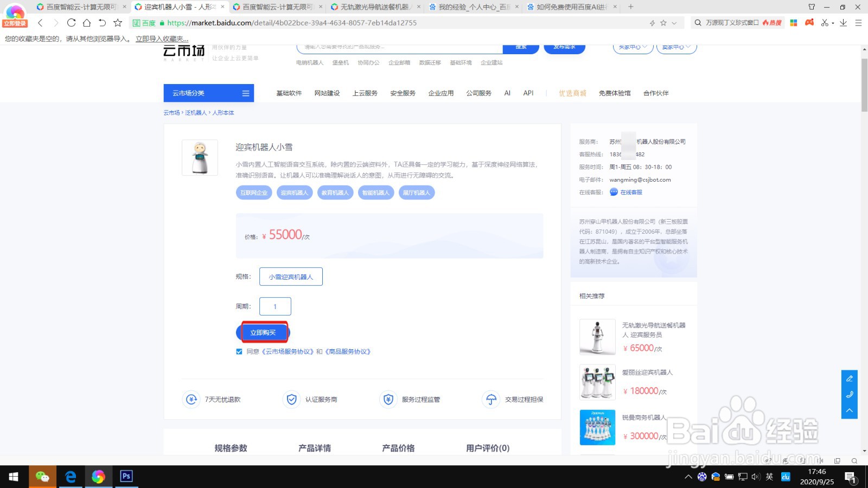Viewport: 868px width, 488px height.
Task: Open the 《商品服务协议》 link
Action: 348,351
